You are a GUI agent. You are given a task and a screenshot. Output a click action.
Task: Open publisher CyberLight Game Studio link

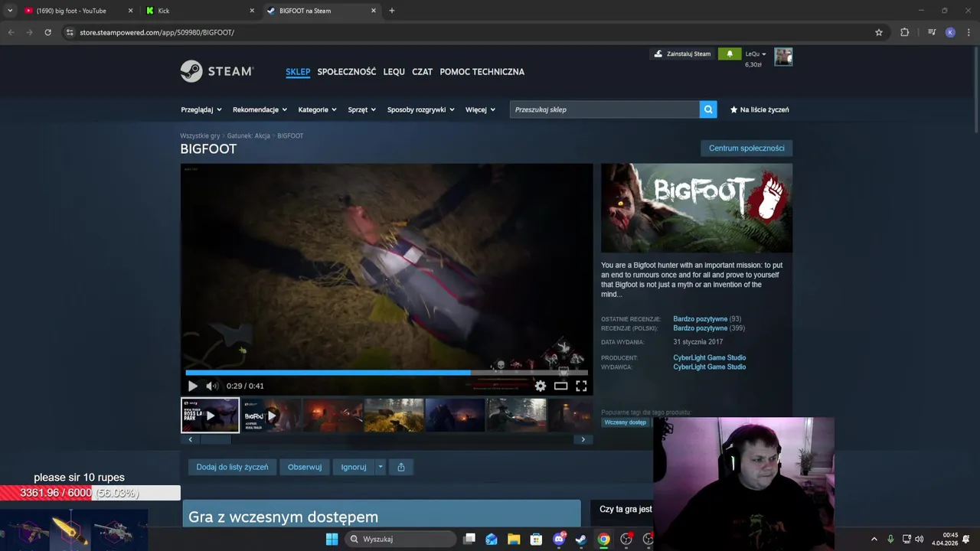(x=710, y=367)
